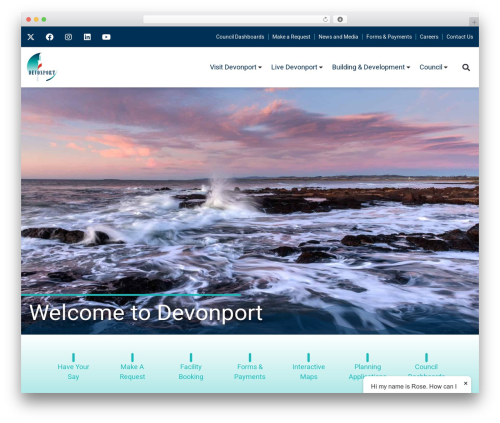Image resolution: width=500 pixels, height=423 pixels.
Task: Open the Instagram social icon
Action: (x=68, y=37)
